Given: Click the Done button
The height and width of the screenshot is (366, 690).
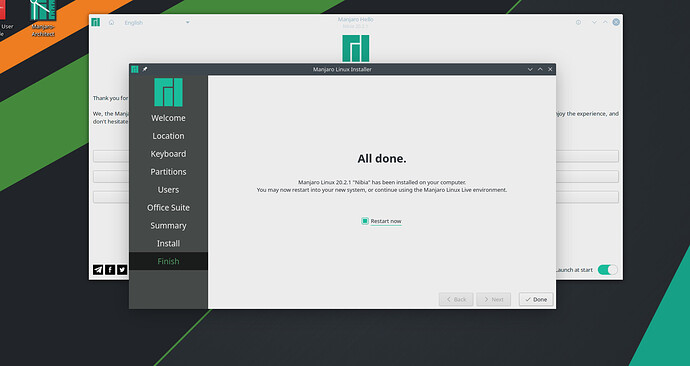Looking at the screenshot, I should (536, 299).
